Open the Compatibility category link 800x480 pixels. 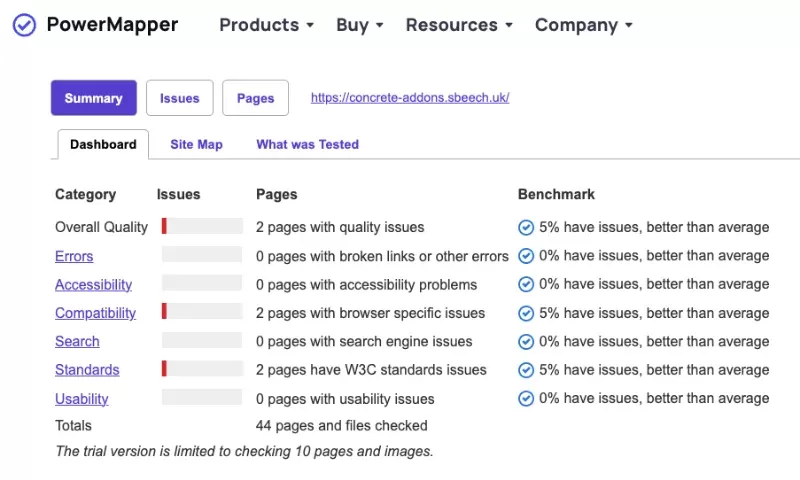[95, 313]
